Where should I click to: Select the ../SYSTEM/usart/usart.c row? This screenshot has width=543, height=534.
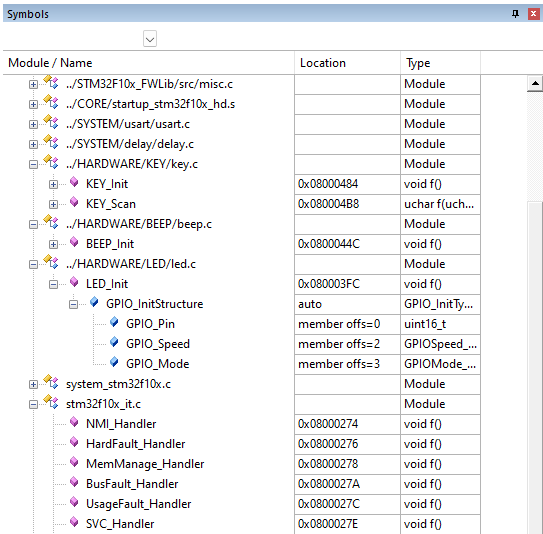(x=242, y=124)
